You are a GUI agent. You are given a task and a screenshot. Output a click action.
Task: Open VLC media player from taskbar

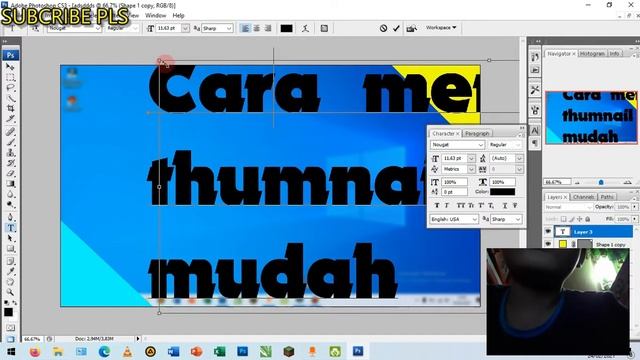[127, 351]
